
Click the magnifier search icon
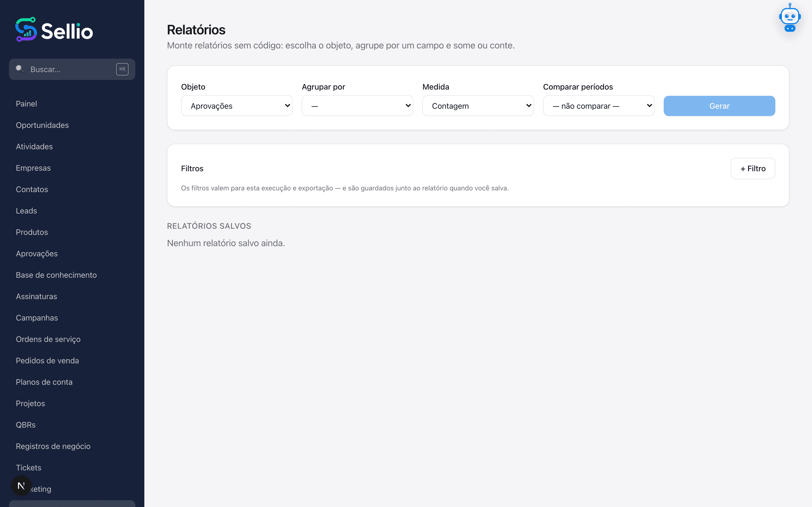(x=19, y=69)
